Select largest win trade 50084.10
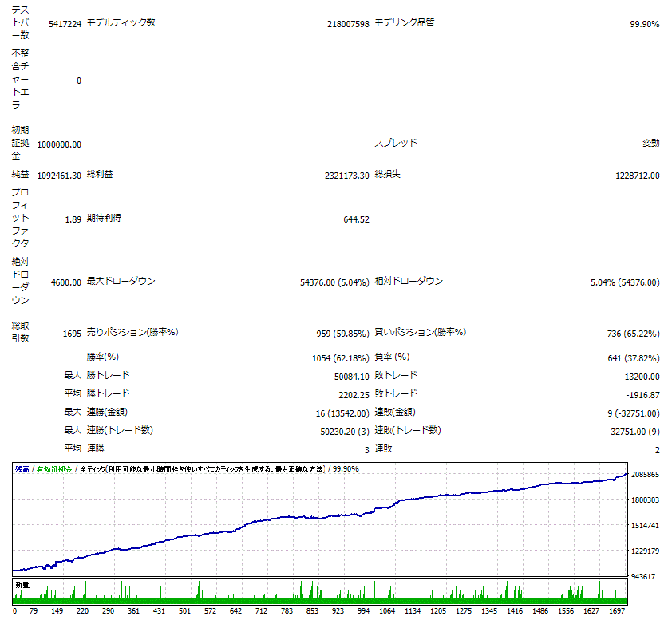The width and height of the screenshot is (672, 620). pos(352,377)
